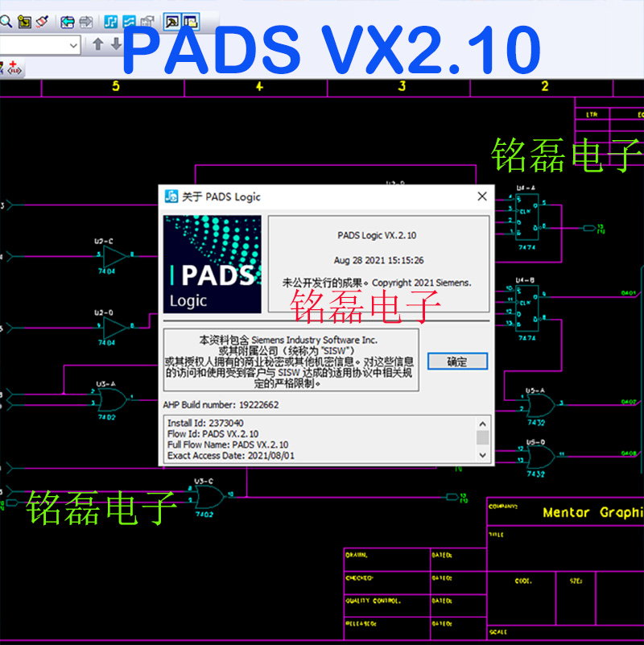Click the PADS Logic icon in dialog title

(x=171, y=196)
